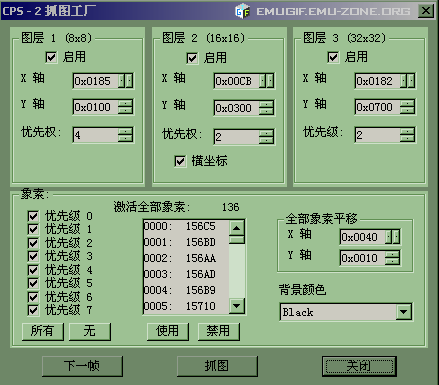The width and height of the screenshot is (439, 385).
Task: Click the list scrollbar up arrow
Action: (237, 228)
